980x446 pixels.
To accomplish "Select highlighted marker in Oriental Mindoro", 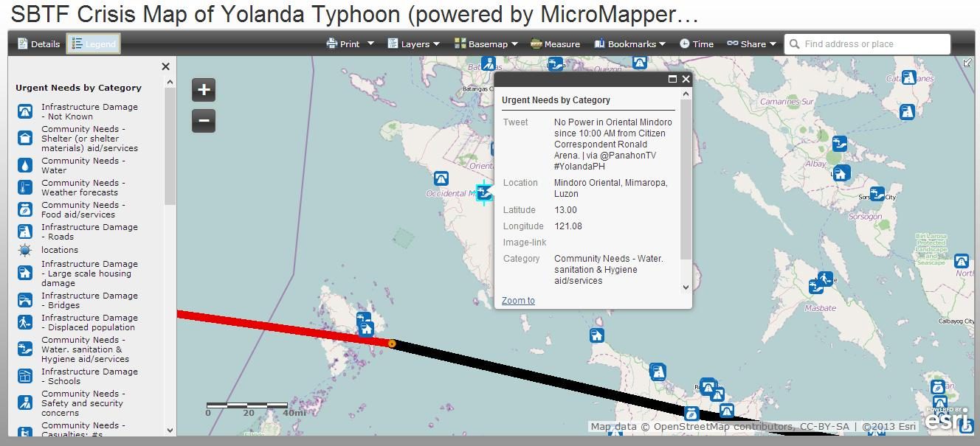I will tap(484, 192).
